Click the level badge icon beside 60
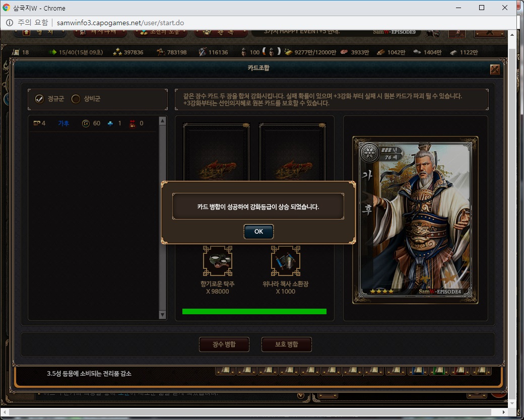524x420 pixels. [x=86, y=123]
